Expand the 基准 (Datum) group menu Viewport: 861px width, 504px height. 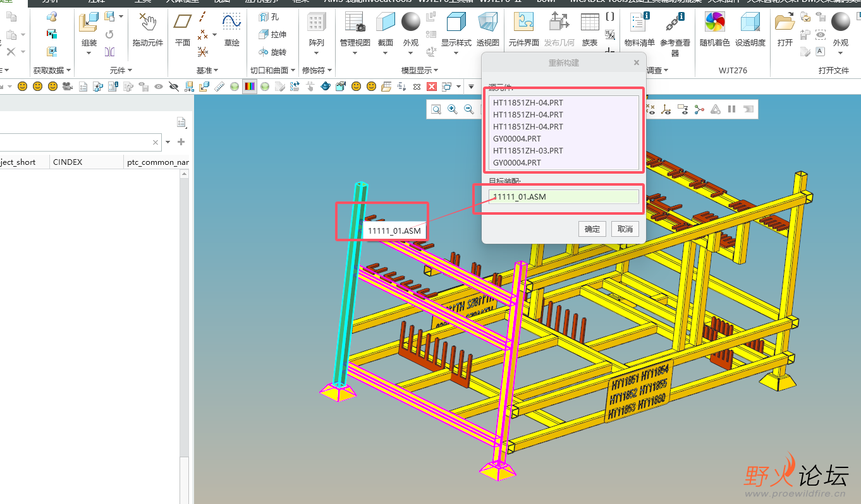click(207, 70)
